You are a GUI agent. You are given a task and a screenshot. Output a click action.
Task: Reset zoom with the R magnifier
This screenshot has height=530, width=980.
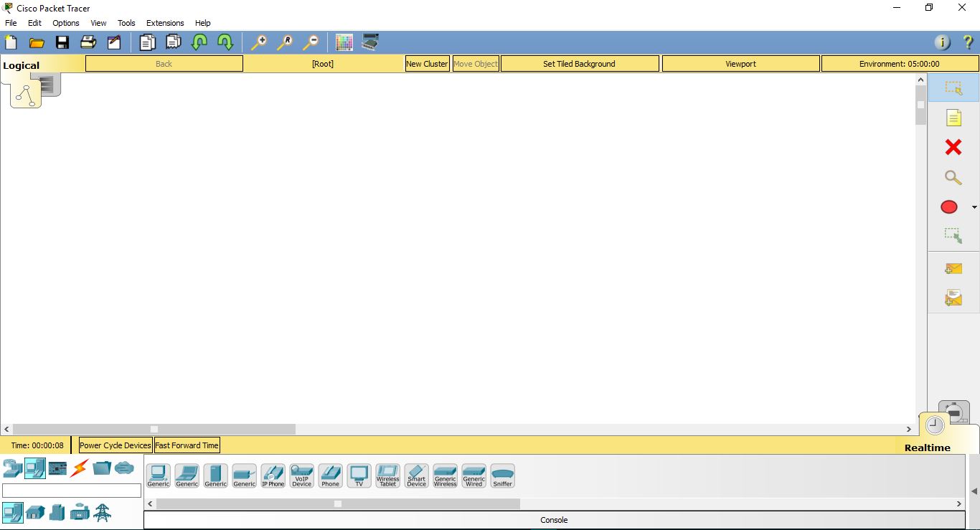[x=284, y=42]
